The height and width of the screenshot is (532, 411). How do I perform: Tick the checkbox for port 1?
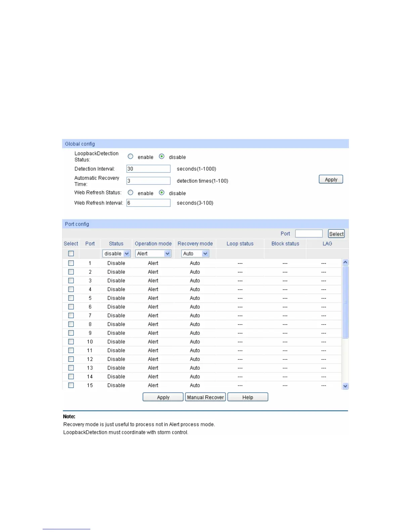tap(71, 263)
